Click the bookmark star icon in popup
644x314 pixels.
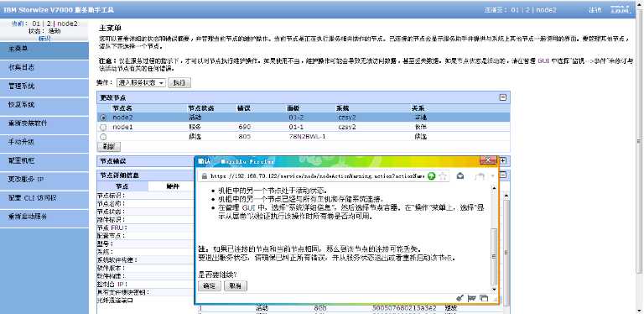point(443,176)
